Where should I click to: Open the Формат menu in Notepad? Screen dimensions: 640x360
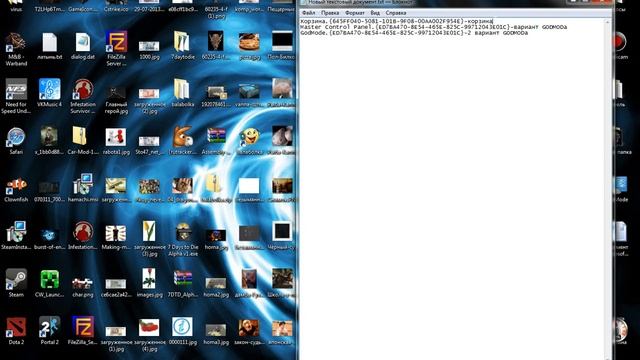coord(355,13)
